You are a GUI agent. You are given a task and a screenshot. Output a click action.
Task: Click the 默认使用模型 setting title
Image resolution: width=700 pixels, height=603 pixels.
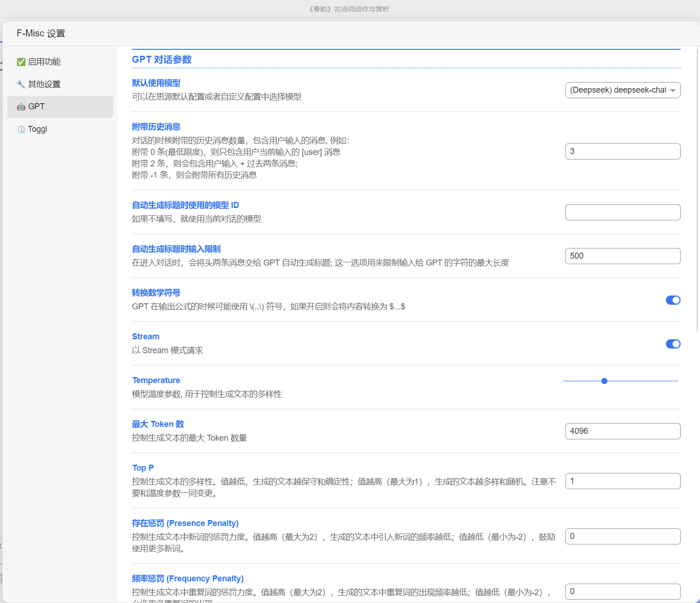coord(156,83)
